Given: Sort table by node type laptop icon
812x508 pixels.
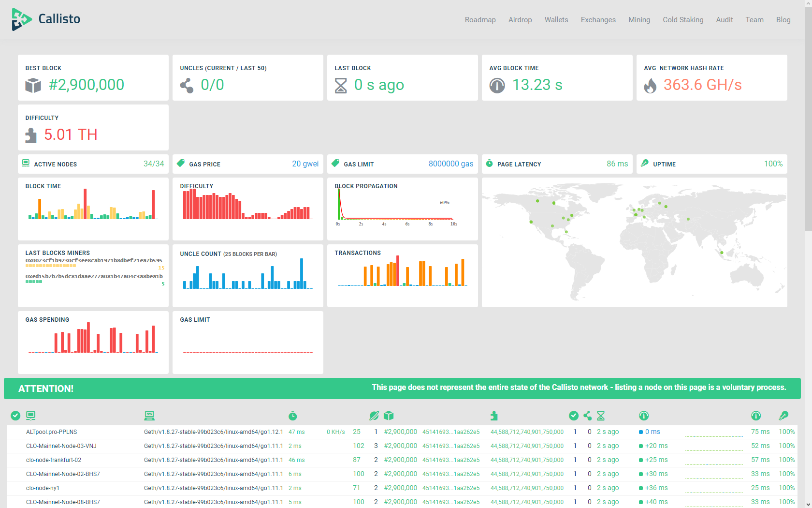Looking at the screenshot, I should click(149, 415).
